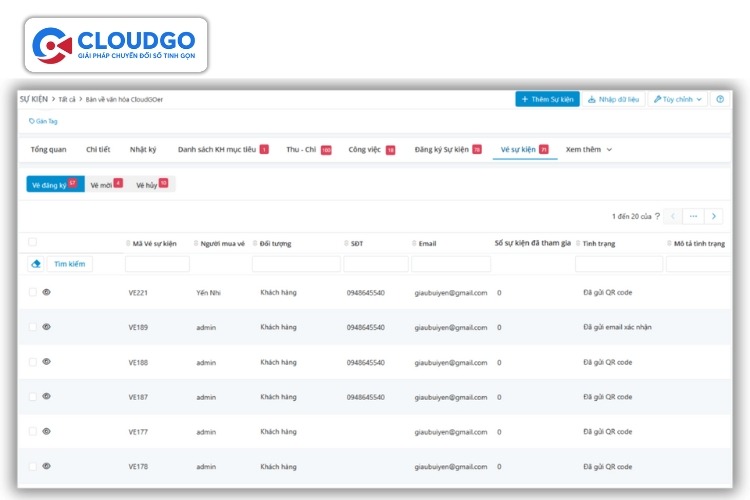Switch to the Tổng quan tab
This screenshot has height=500, width=750.
coord(49,149)
